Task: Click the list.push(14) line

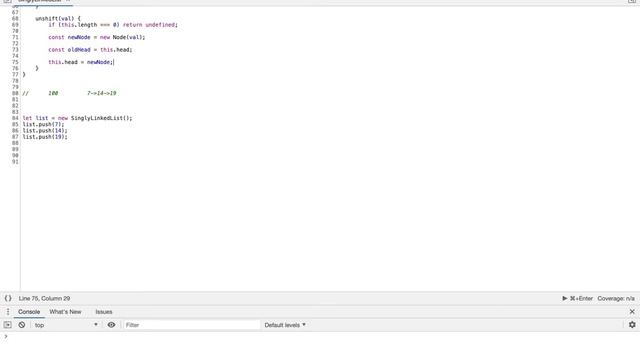Action: [45, 131]
